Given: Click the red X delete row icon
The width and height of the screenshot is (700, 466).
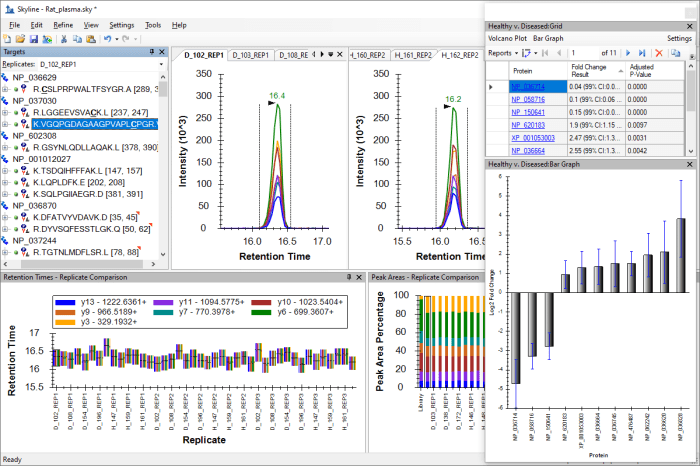Looking at the screenshot, I should [x=657, y=52].
